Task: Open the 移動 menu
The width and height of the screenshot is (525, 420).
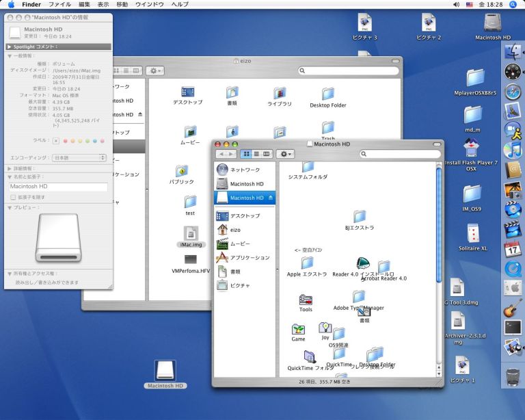Action: [x=122, y=4]
